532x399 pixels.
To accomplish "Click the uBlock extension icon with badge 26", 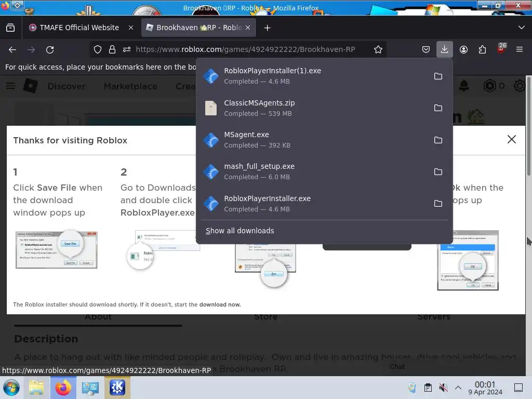I will (x=501, y=48).
